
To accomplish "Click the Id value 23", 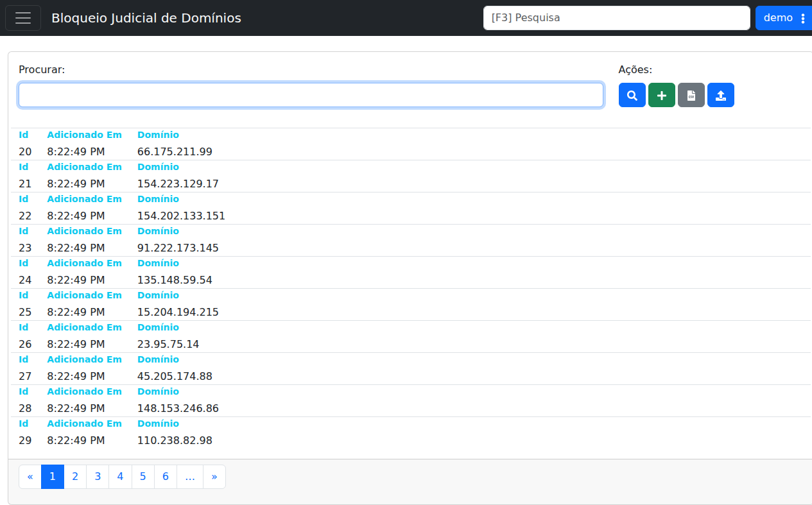I will point(25,248).
